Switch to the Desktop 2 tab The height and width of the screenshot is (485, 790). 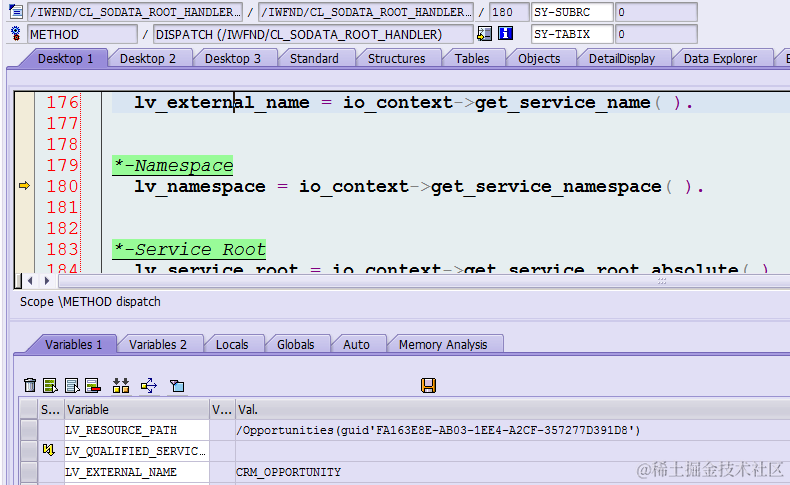[x=148, y=58]
